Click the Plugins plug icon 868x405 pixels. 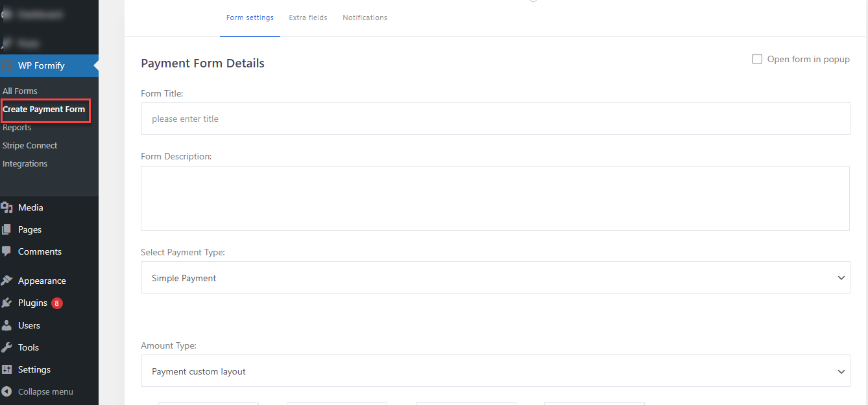tap(6, 303)
